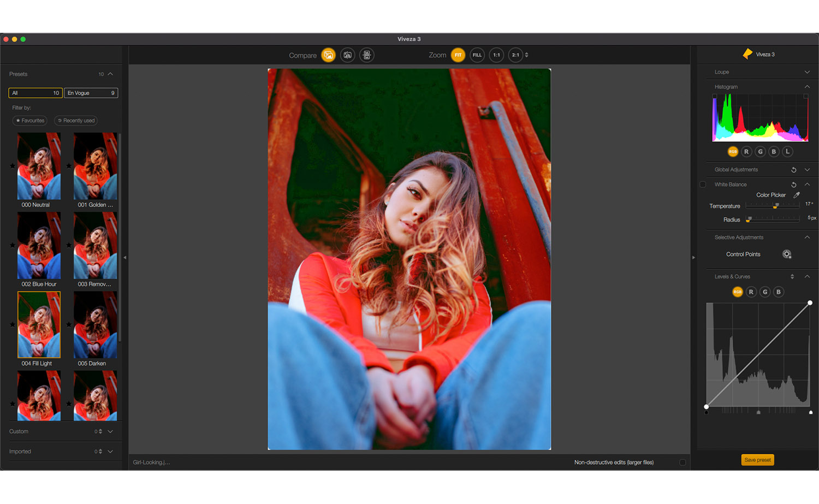Image resolution: width=819 pixels, height=504 pixels.
Task: Star the 000 Neutral preset as favourite
Action: point(13,166)
